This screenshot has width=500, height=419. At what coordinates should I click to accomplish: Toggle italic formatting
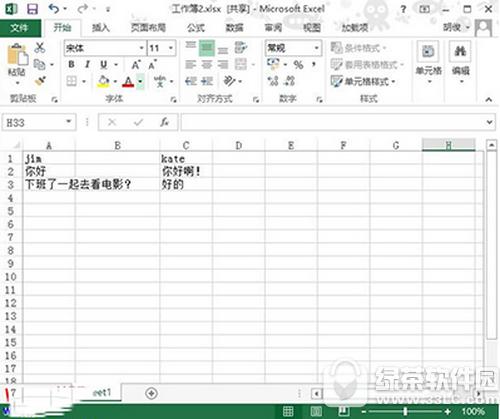pos(87,64)
